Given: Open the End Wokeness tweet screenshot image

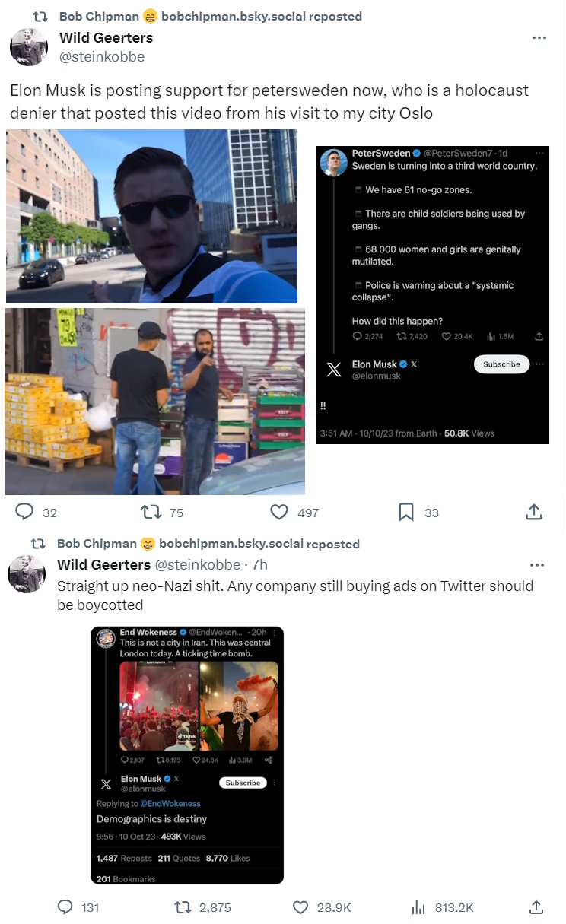Looking at the screenshot, I should pos(187,755).
